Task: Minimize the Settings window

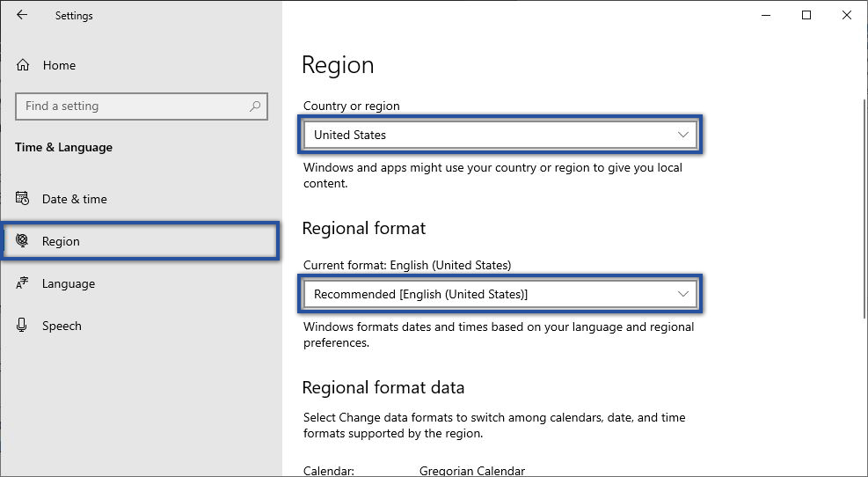Action: click(x=765, y=15)
